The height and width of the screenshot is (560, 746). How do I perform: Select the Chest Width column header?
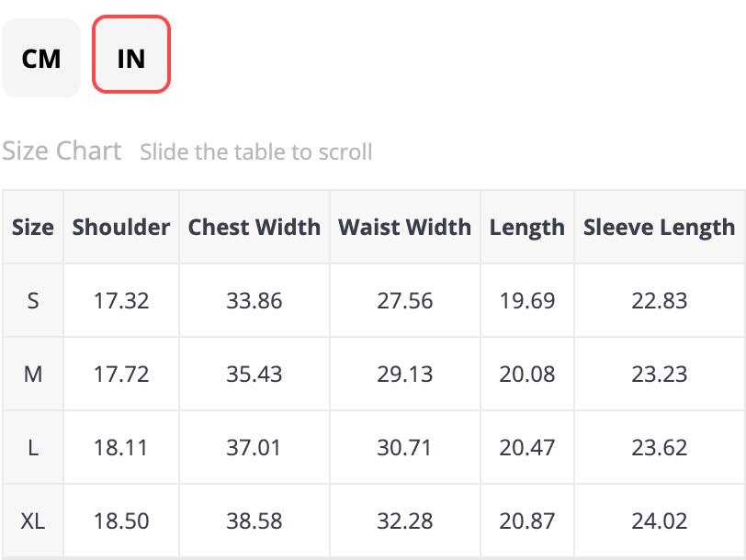(x=254, y=227)
